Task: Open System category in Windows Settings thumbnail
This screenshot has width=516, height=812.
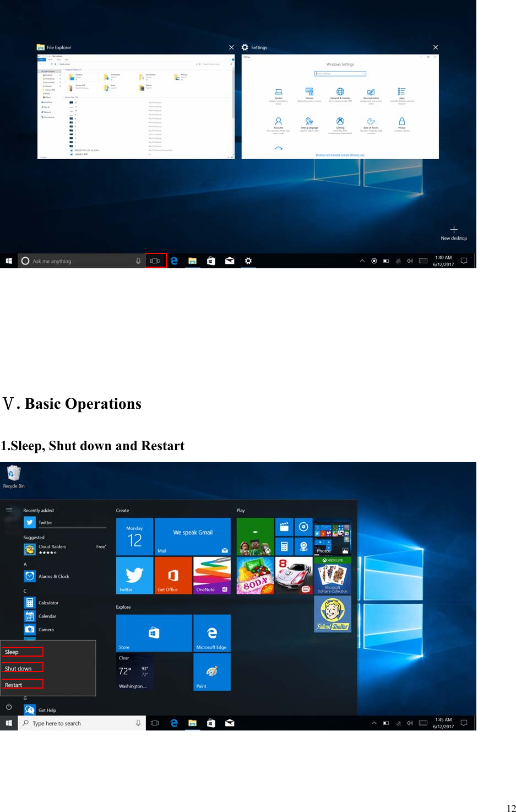Action: tap(279, 95)
